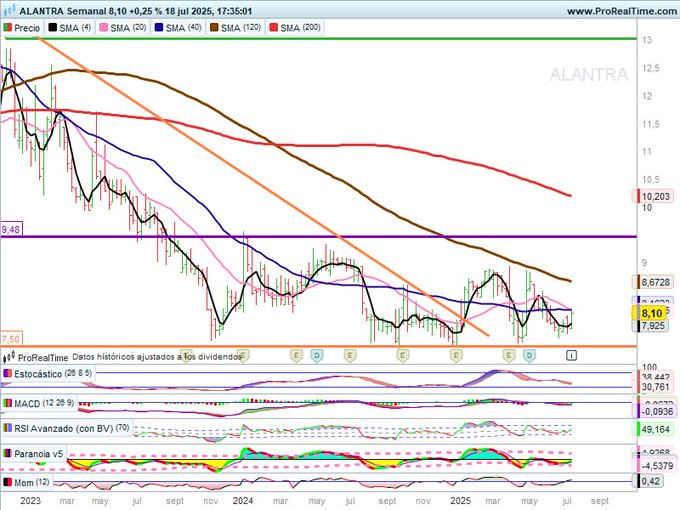
Task: Click the 8,6728 SMA 120 value label
Action: 654,282
